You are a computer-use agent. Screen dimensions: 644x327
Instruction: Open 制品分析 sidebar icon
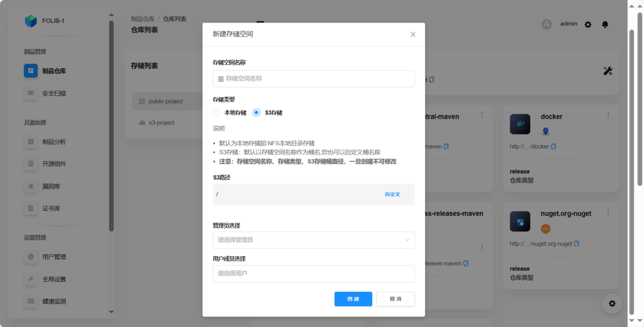click(x=31, y=142)
